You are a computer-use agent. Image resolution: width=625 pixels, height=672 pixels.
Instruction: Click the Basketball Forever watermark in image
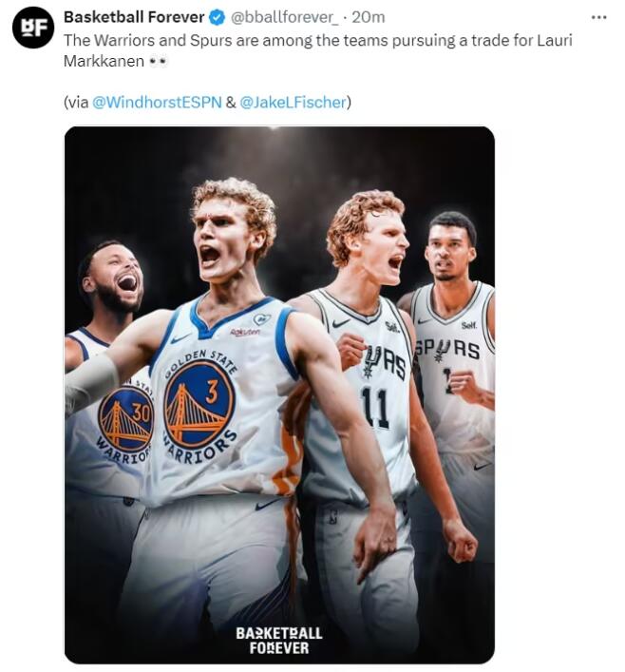(x=278, y=639)
